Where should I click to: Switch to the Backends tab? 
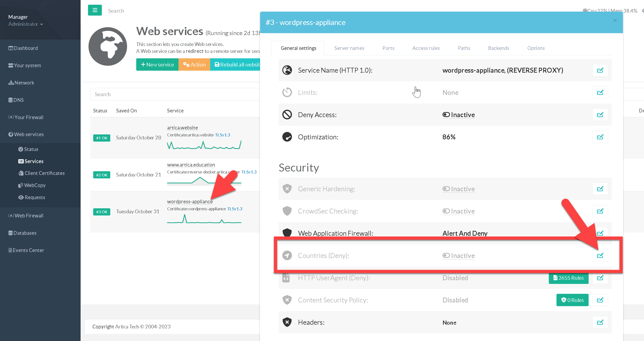pyautogui.click(x=498, y=48)
